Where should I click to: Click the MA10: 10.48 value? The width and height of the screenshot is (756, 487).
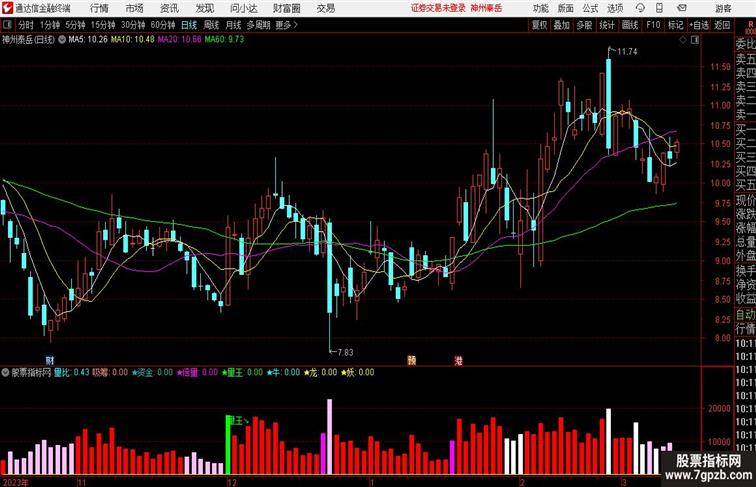[x=133, y=40]
